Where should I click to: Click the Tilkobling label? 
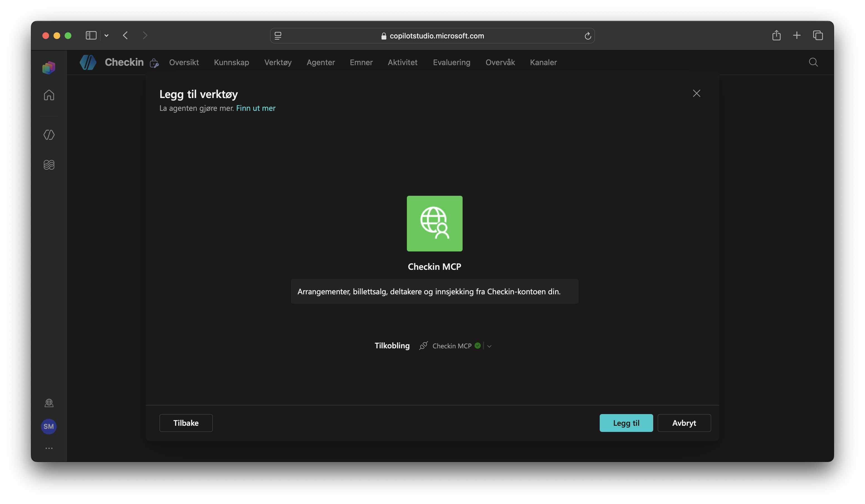[x=392, y=346]
